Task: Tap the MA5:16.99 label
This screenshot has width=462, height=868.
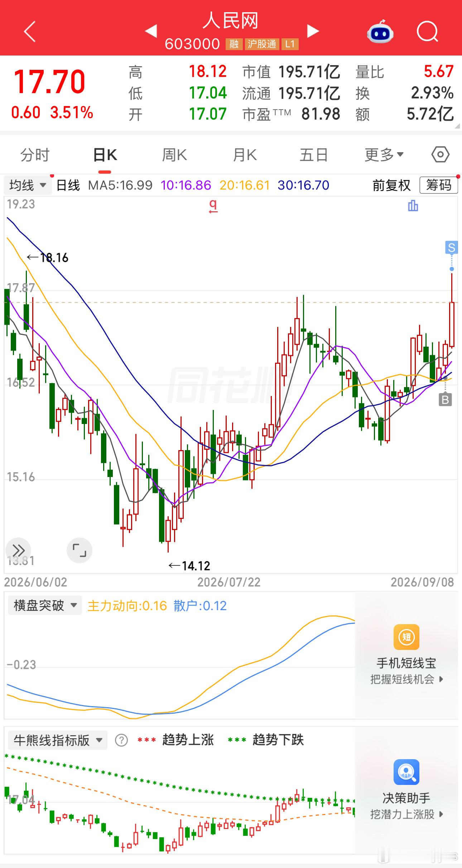Action: (120, 185)
